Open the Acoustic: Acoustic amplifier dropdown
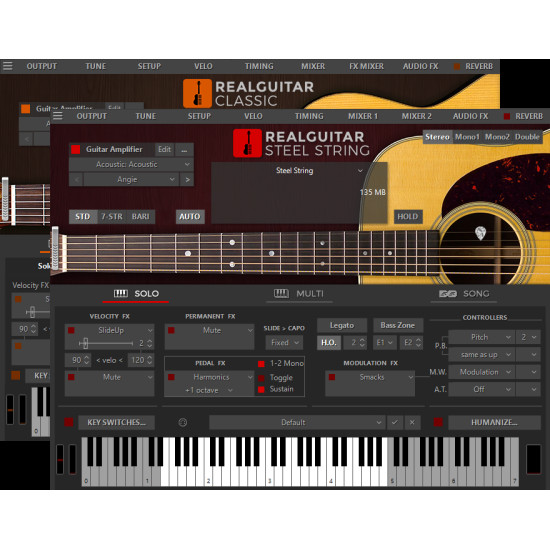Viewport: 550px width, 550px height. click(x=131, y=165)
